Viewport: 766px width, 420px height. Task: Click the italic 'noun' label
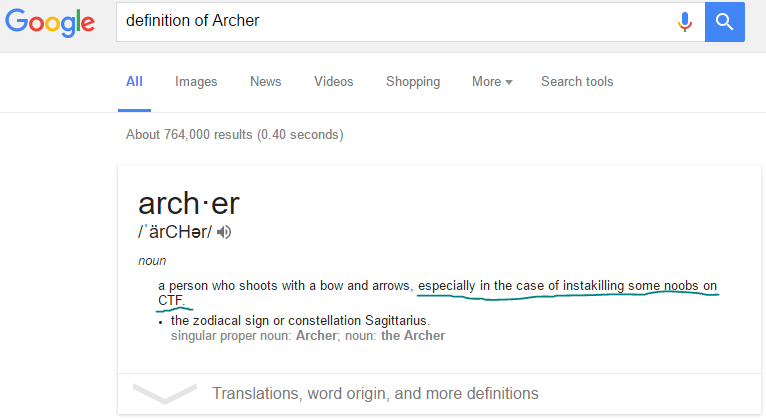(x=152, y=261)
